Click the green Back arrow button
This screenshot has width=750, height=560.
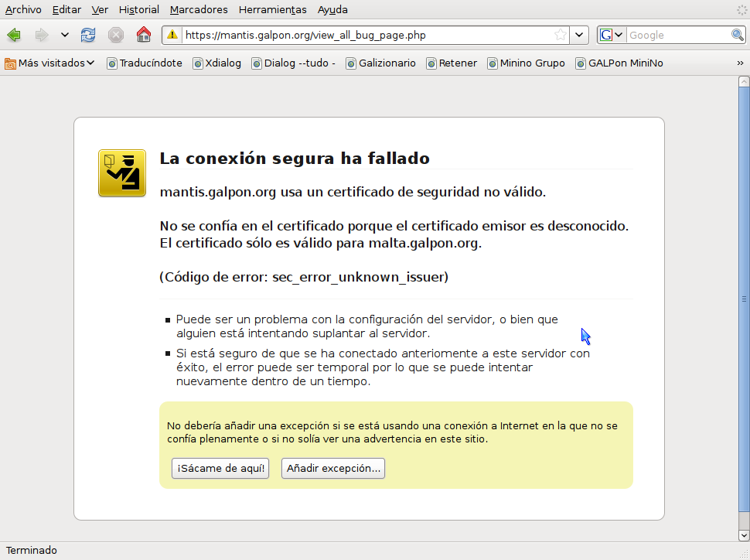[15, 35]
